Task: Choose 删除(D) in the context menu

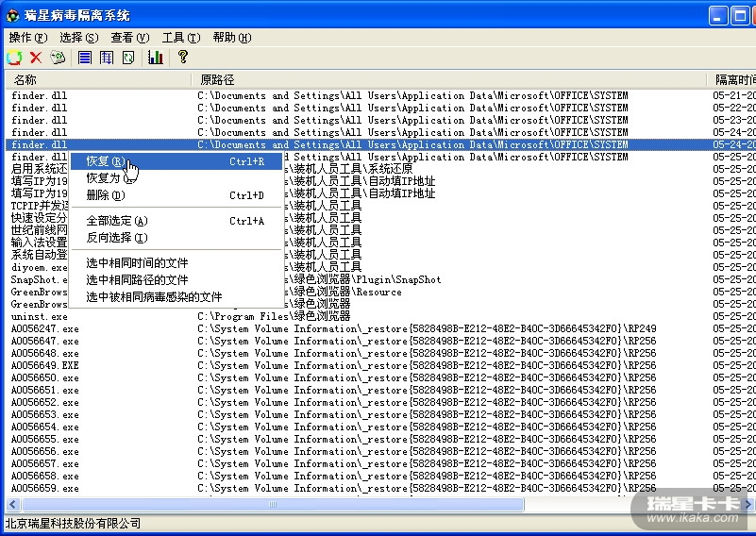Action: click(x=176, y=195)
